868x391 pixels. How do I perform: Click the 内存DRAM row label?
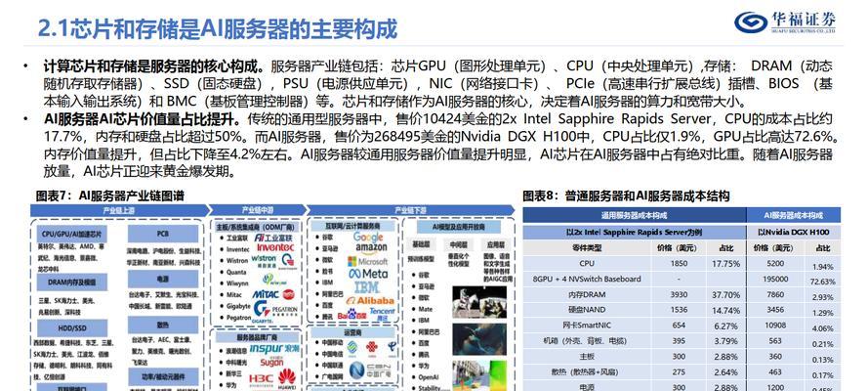click(587, 294)
